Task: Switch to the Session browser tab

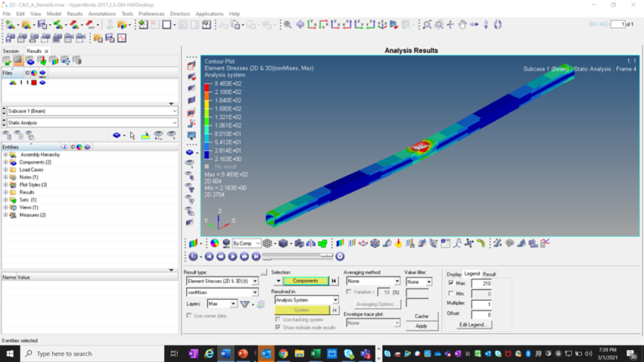Action: pyautogui.click(x=11, y=51)
